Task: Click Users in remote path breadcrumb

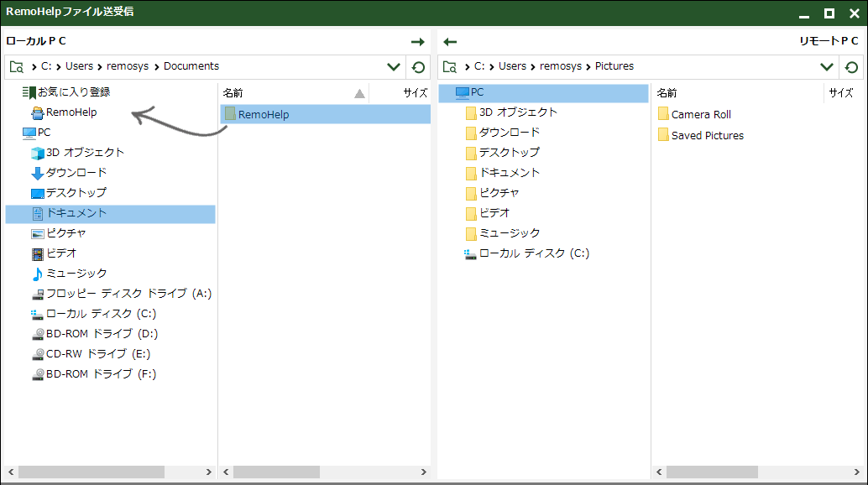Action: (x=512, y=66)
